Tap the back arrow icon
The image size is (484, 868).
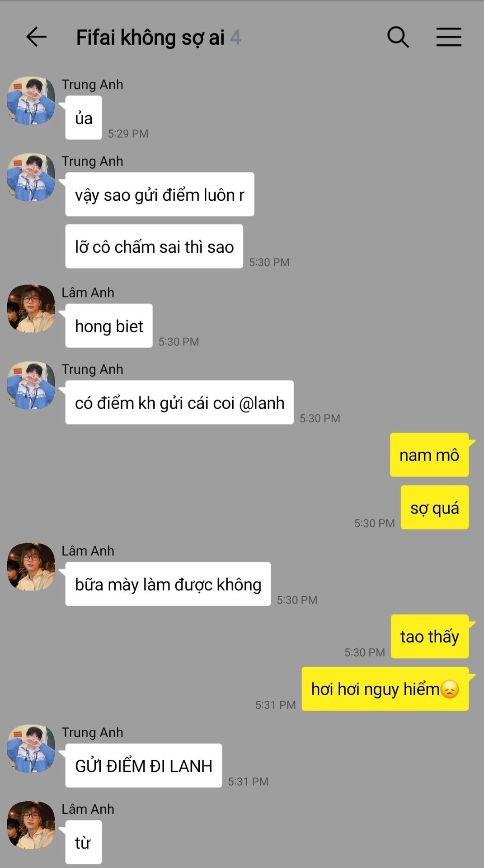(36, 37)
